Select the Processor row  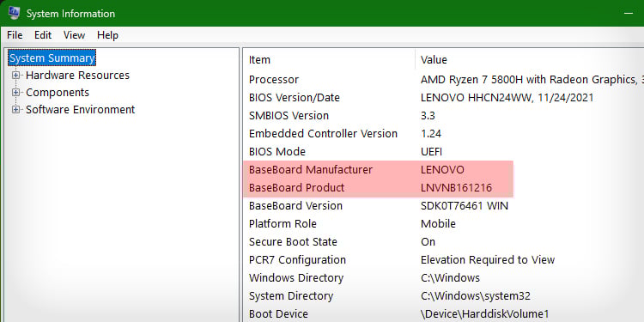tap(444, 80)
